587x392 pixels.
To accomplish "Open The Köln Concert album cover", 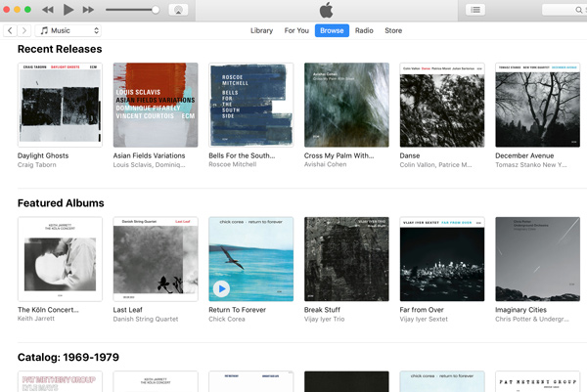I will (60, 259).
